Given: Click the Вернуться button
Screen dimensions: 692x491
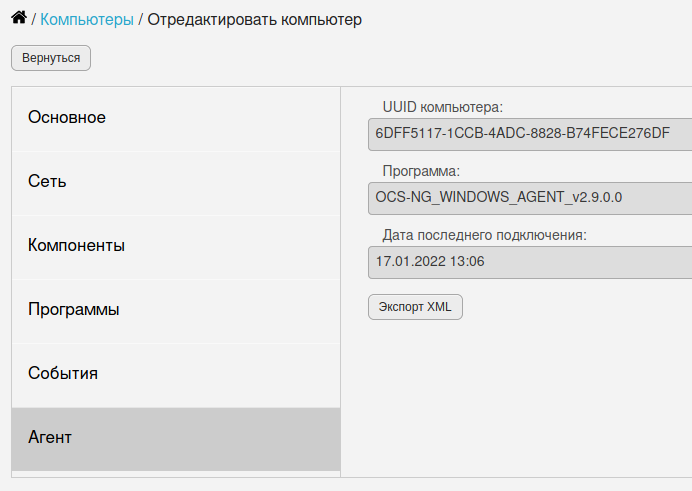Looking at the screenshot, I should click(51, 58).
